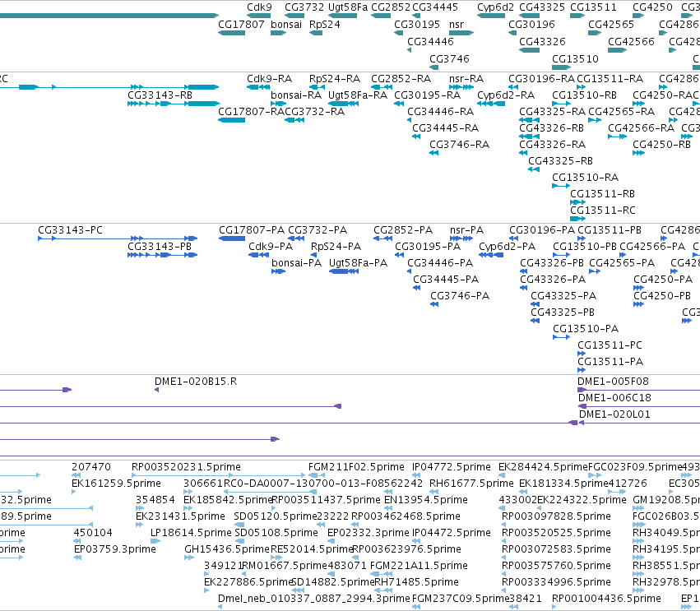Select EST 450104

(93, 533)
